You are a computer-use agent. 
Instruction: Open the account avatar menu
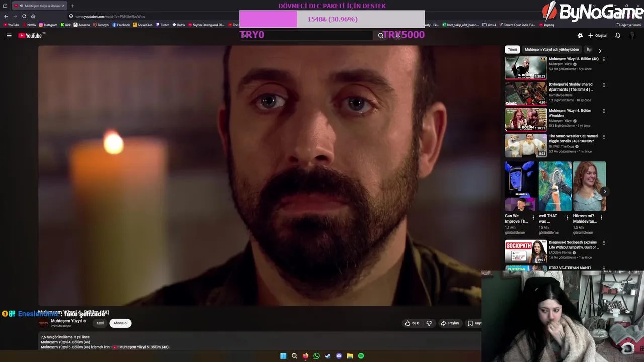(x=632, y=36)
